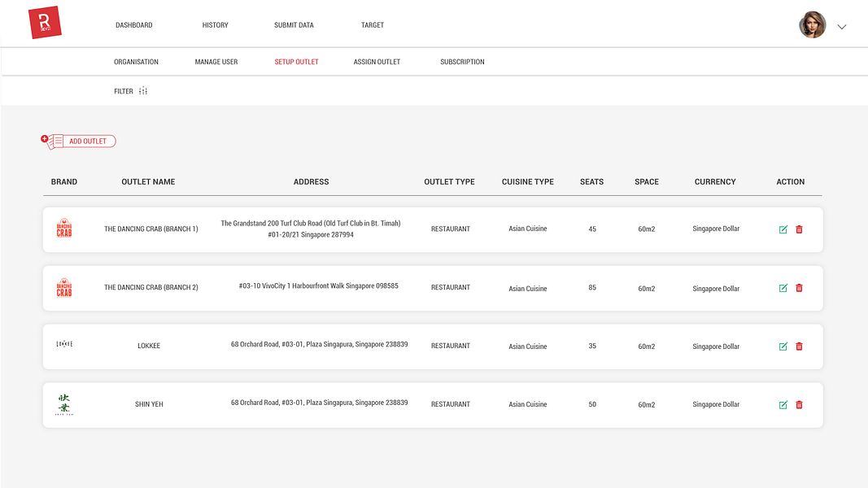Screen dimensions: 868x488
Task: Click the red R logo icon
Action: pos(45,23)
